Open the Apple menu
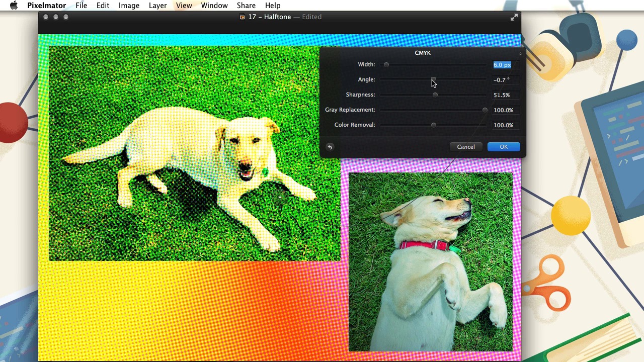Viewport: 644px width, 362px height. coord(14,6)
